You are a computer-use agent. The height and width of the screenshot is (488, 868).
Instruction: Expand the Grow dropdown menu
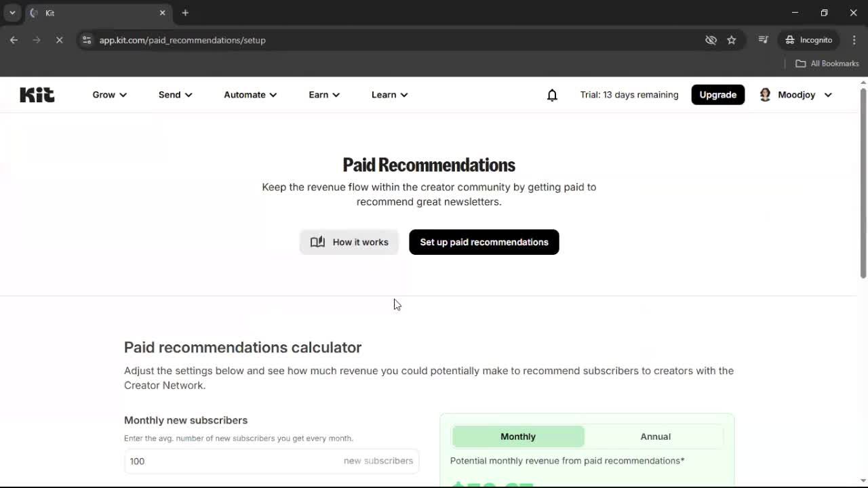tap(108, 95)
